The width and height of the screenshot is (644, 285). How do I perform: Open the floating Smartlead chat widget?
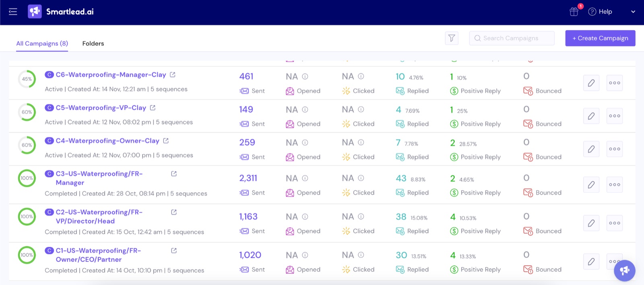click(625, 271)
